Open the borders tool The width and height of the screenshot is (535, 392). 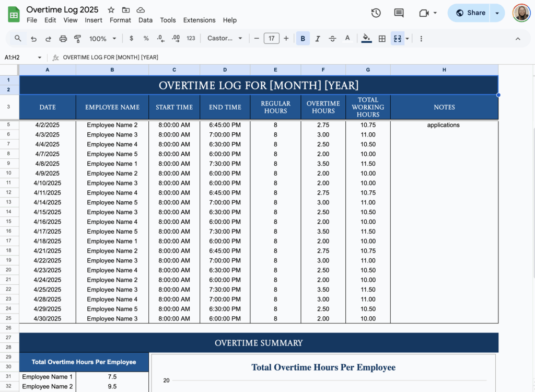pos(382,38)
